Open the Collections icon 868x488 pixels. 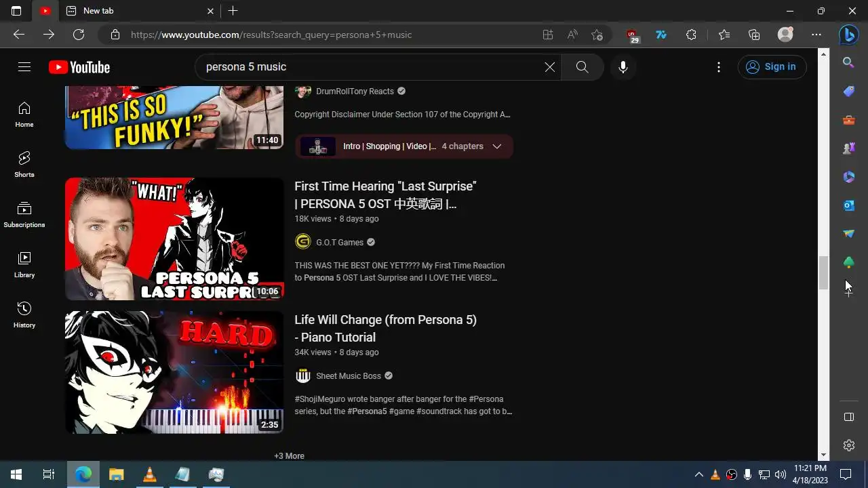tap(754, 35)
